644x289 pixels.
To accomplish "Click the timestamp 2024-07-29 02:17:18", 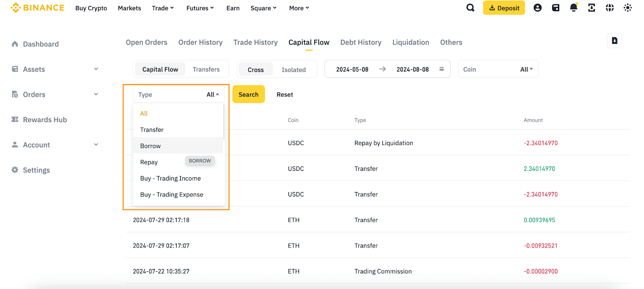I will [x=161, y=220].
